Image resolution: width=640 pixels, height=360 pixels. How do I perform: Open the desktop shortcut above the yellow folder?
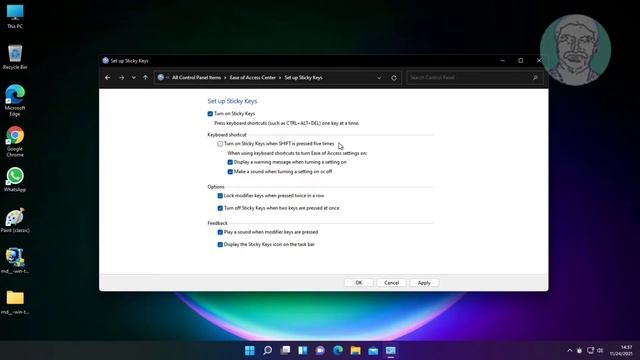coord(15,261)
